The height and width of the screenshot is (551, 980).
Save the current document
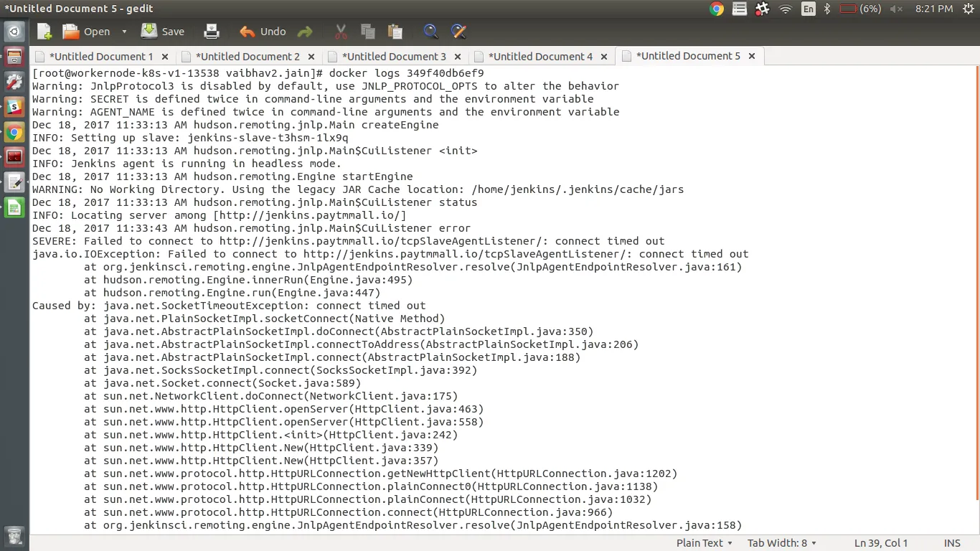click(163, 32)
